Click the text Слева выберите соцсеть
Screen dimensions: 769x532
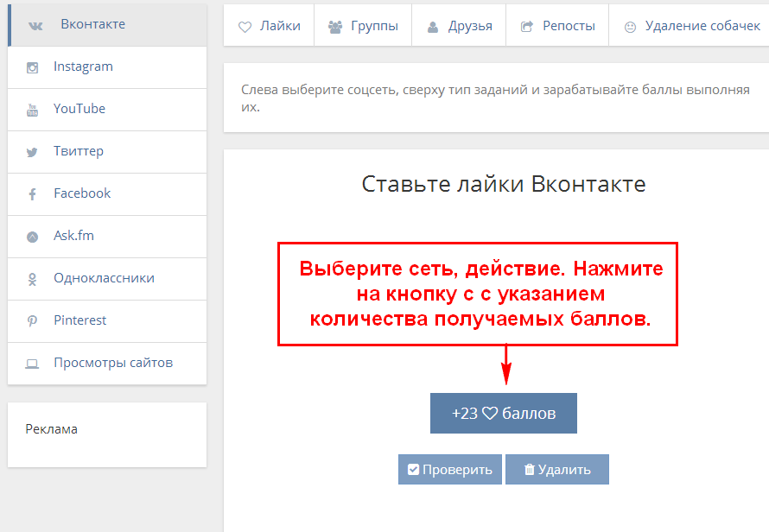pyautogui.click(x=320, y=90)
